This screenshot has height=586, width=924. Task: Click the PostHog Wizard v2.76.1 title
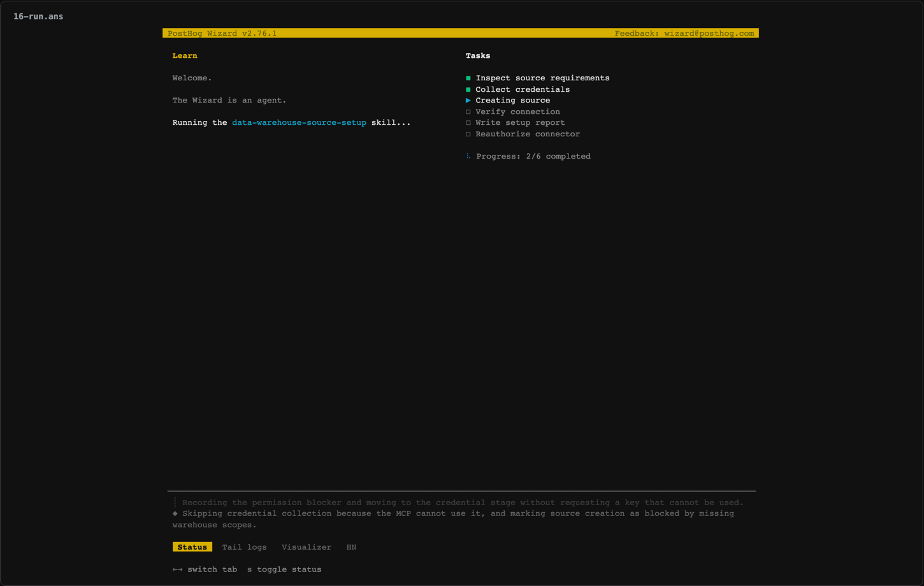point(222,33)
